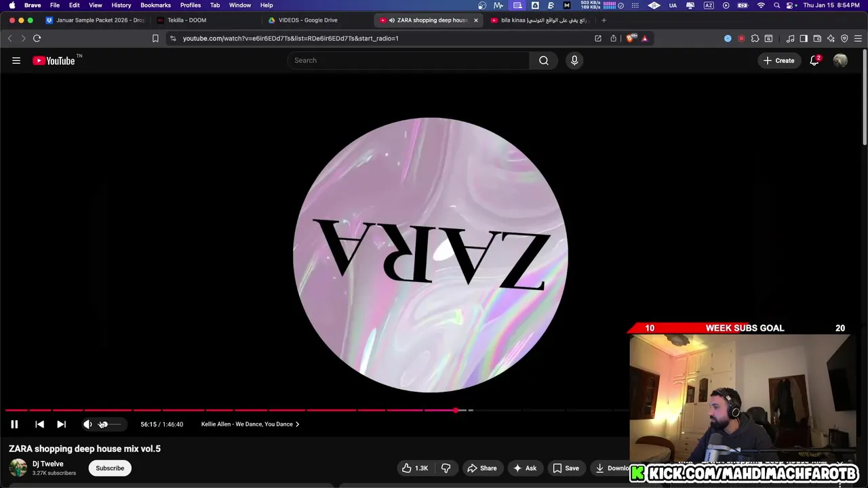
Task: Adjust the volume slider
Action: pos(111,424)
